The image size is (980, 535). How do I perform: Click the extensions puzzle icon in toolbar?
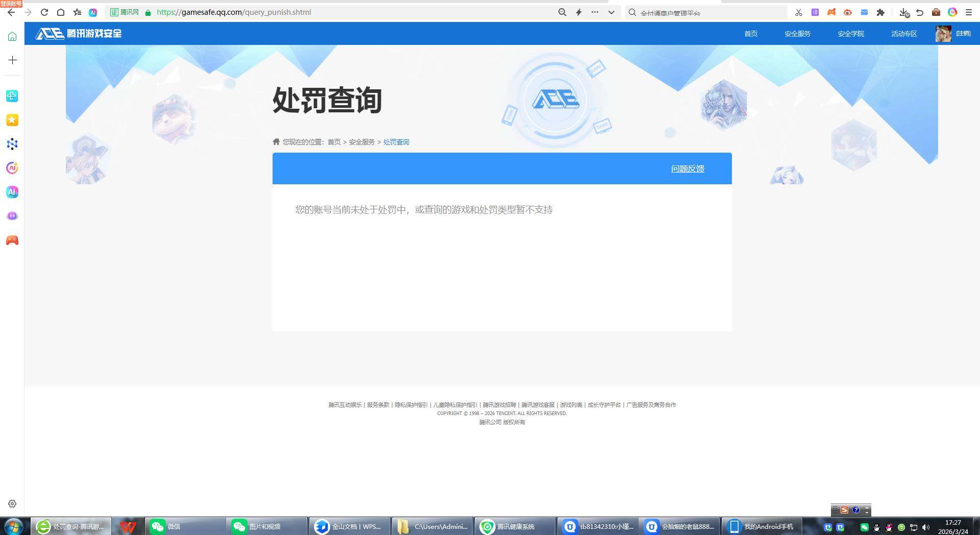pos(880,12)
